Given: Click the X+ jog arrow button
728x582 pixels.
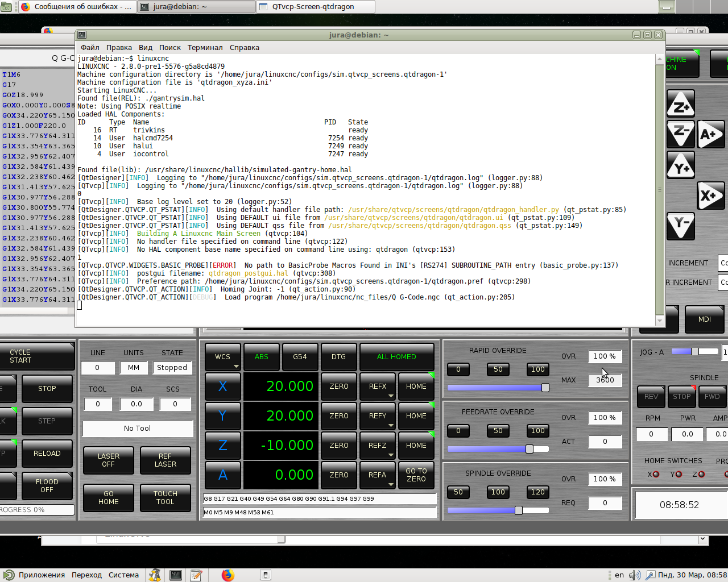Looking at the screenshot, I should (x=711, y=196).
